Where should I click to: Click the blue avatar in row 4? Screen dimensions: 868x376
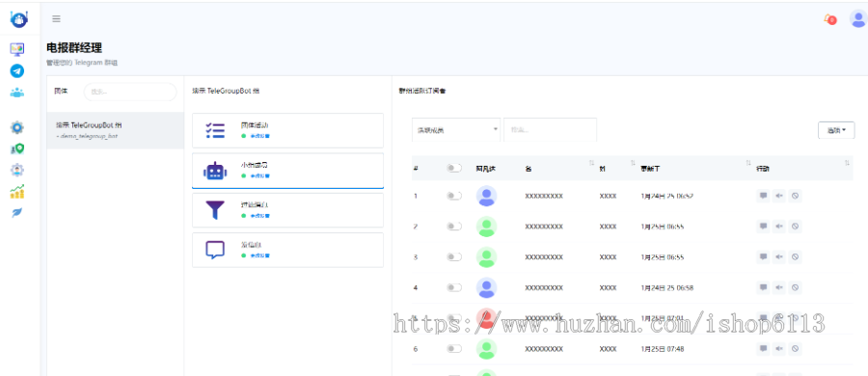(x=487, y=287)
